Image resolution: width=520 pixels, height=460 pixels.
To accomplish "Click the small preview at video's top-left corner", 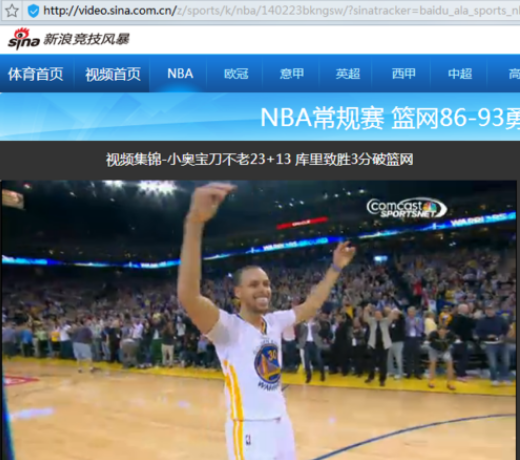I will click(x=13, y=198).
